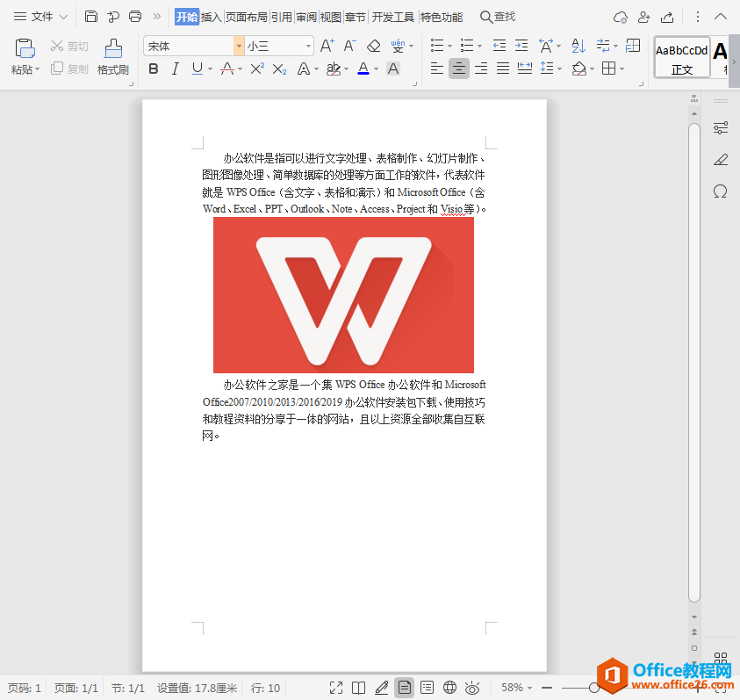Increase font size with A+ icon
This screenshot has width=740, height=700.
pos(327,46)
